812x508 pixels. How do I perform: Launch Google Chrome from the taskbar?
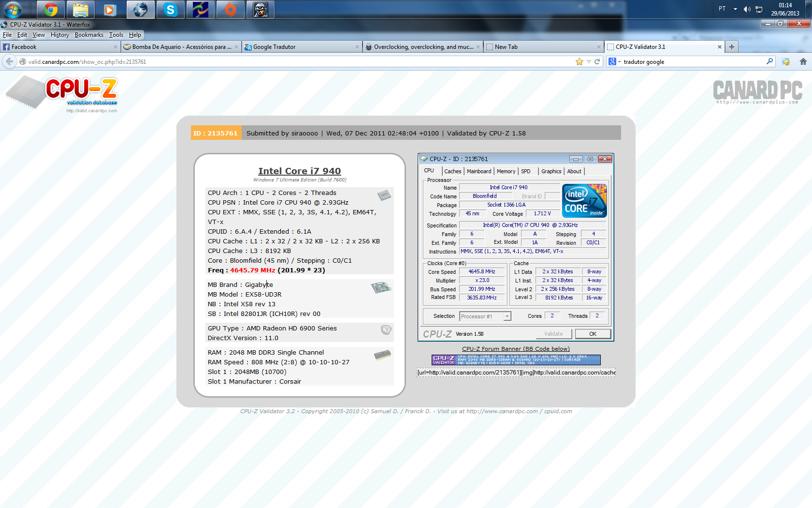coord(50,9)
